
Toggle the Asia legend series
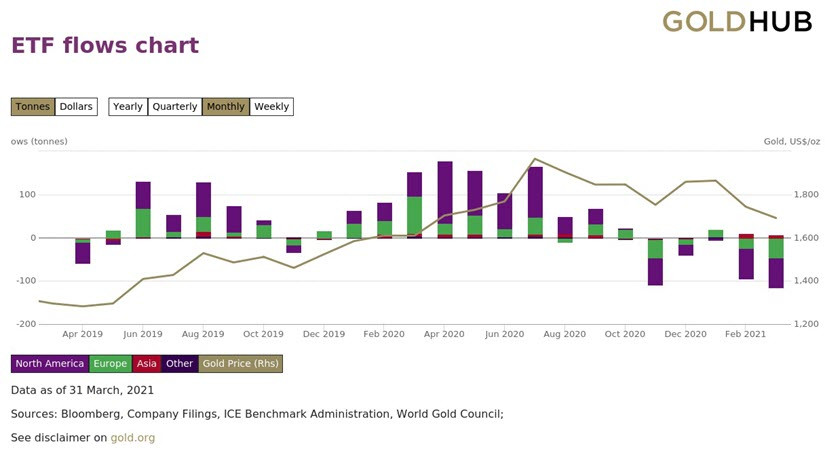(x=146, y=363)
